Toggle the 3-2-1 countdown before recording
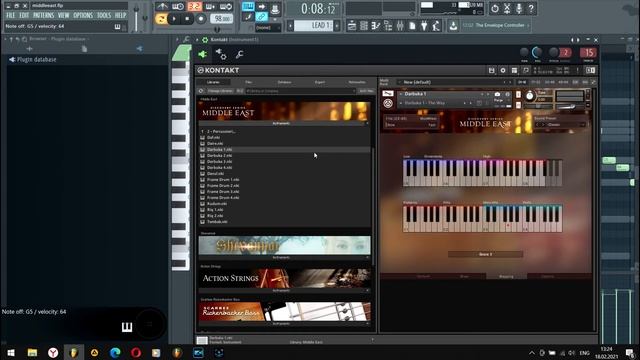This screenshot has height=360, width=640. pyautogui.click(x=194, y=7)
